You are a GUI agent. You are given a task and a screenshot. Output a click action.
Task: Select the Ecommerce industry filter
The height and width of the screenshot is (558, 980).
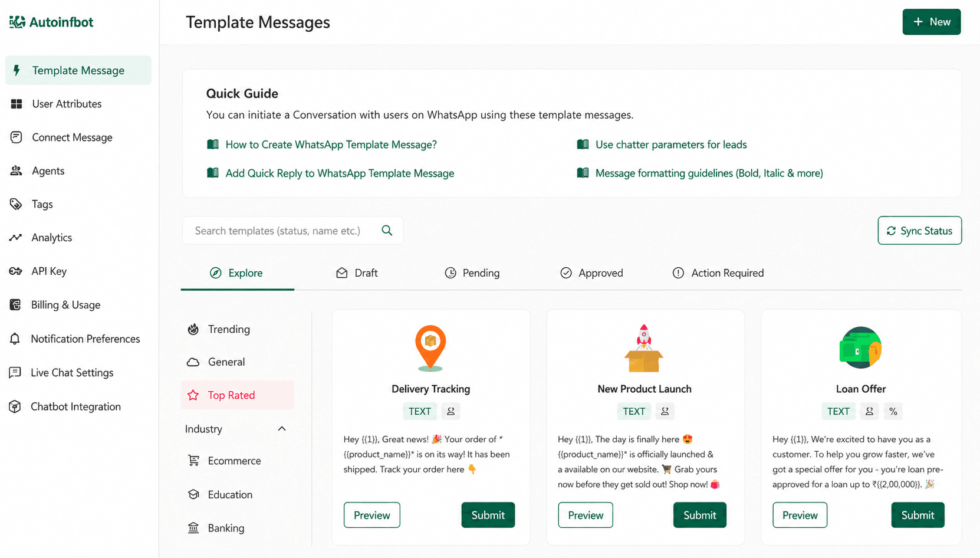(238, 461)
